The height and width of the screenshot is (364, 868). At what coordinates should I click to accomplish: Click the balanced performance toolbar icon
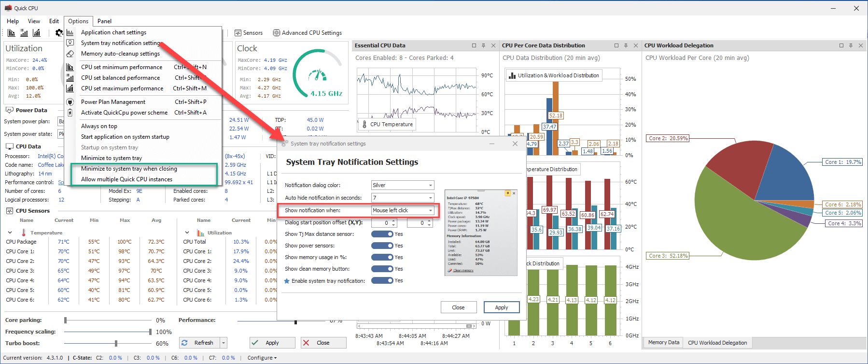24,33
